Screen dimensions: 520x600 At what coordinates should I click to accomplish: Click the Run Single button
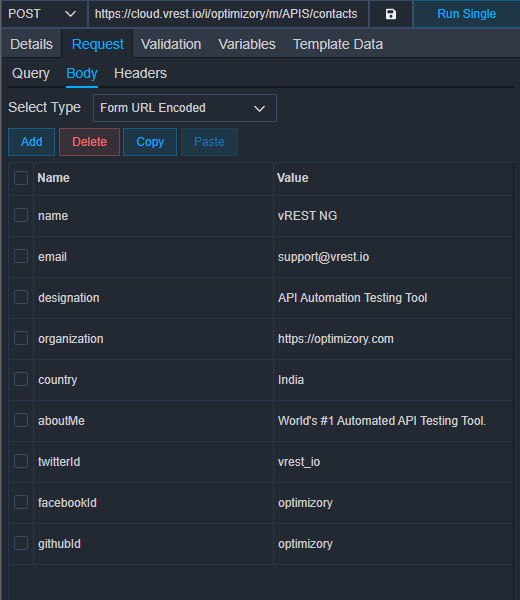click(466, 14)
